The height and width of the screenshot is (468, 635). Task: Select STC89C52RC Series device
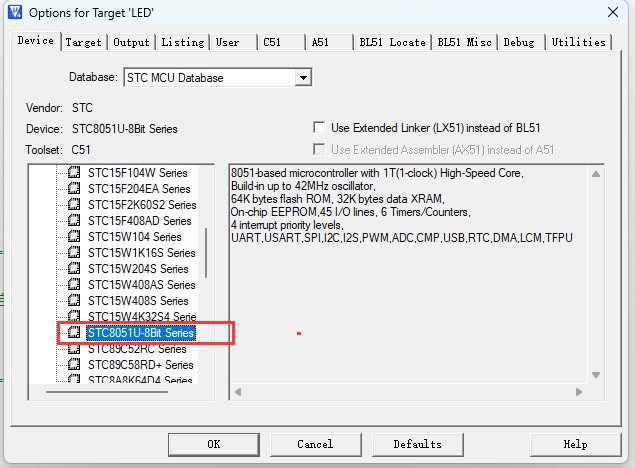(x=137, y=349)
